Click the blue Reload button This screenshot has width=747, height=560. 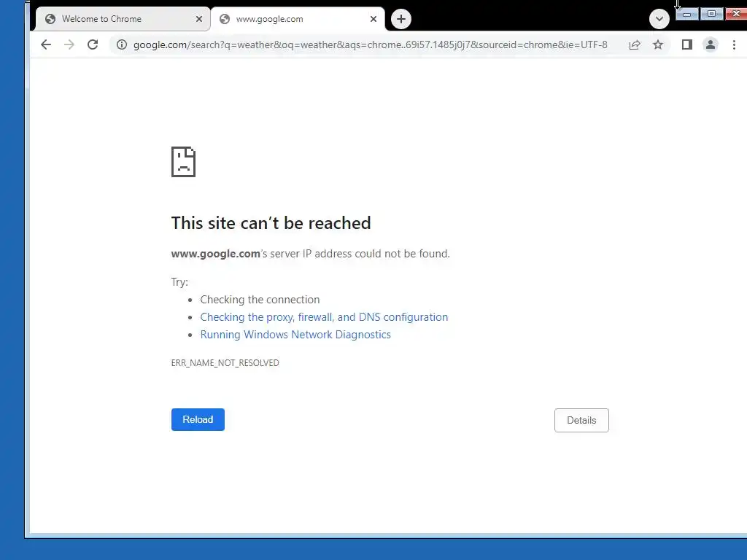tap(198, 419)
